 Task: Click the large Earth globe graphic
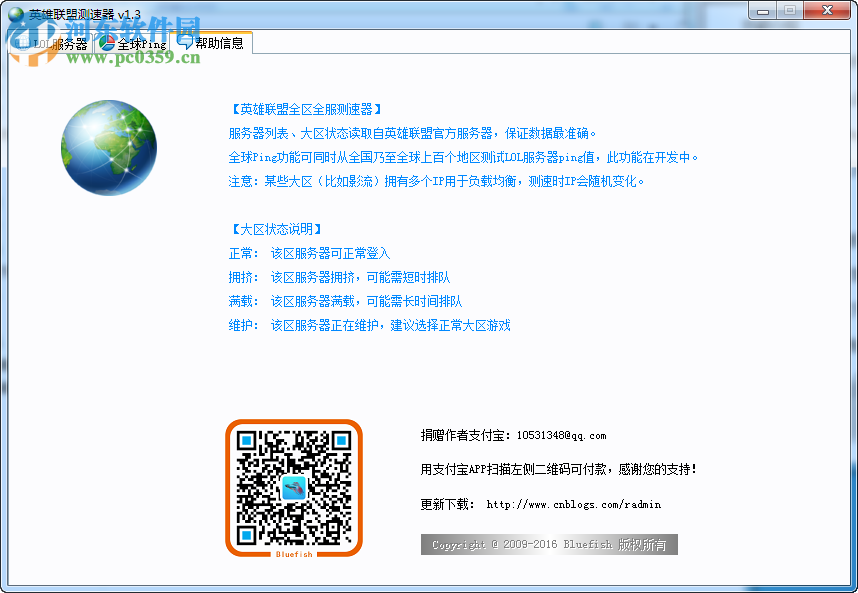[108, 146]
